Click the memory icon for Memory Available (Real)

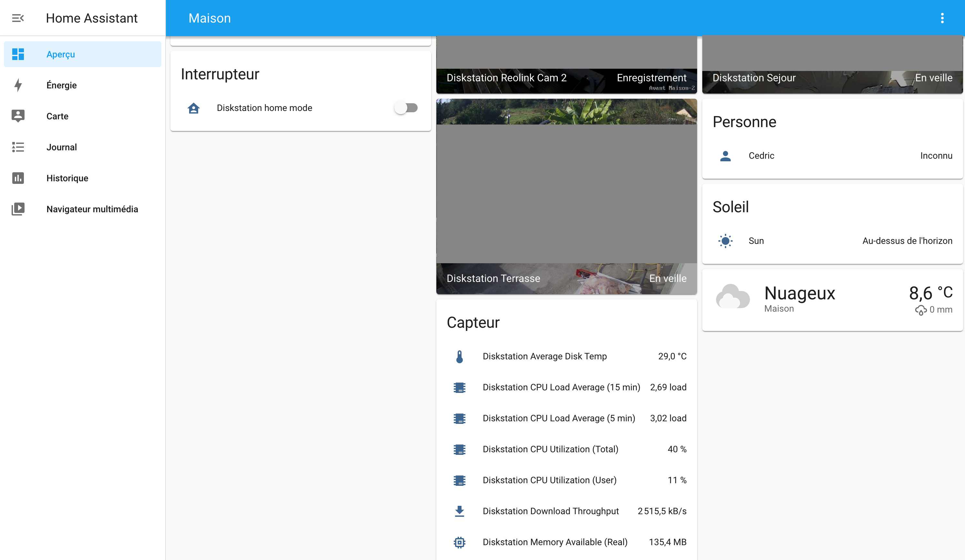click(x=460, y=542)
